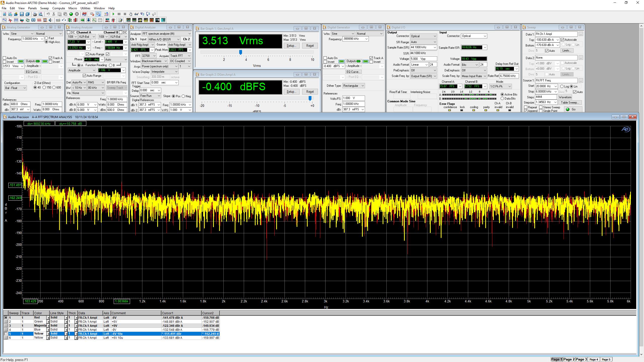Image resolution: width=644 pixels, height=362 pixels.
Task: Click the Save test disk icon
Action: (22, 14)
